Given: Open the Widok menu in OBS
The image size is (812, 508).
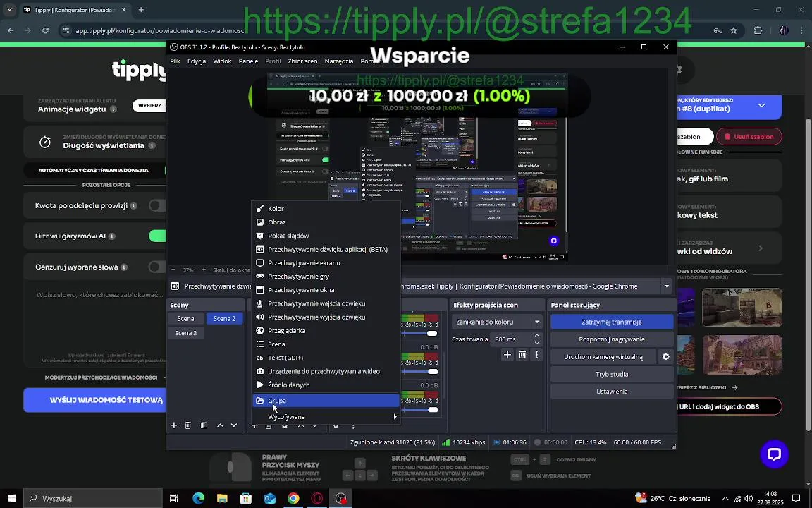Looking at the screenshot, I should (x=222, y=61).
